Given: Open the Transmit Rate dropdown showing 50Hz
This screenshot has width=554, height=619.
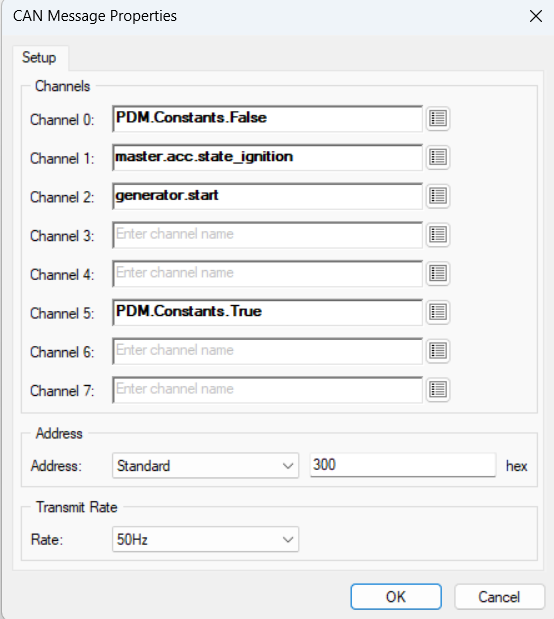Looking at the screenshot, I should tap(205, 539).
